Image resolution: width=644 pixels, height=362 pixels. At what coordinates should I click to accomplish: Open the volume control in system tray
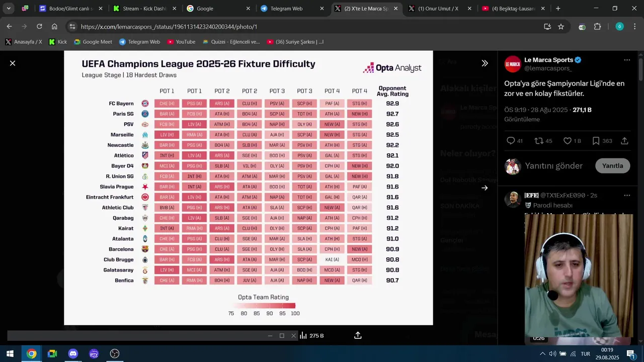[552, 353]
